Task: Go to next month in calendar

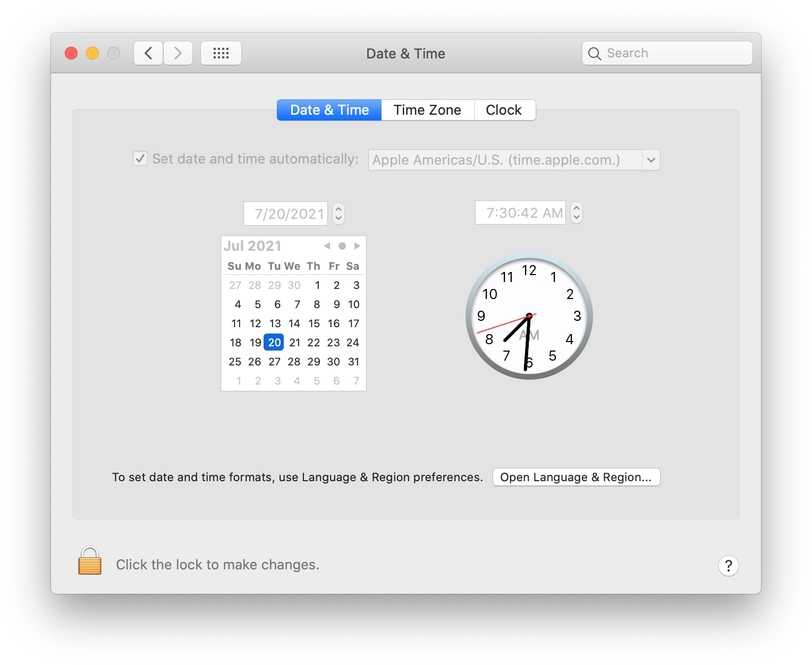Action: point(357,246)
